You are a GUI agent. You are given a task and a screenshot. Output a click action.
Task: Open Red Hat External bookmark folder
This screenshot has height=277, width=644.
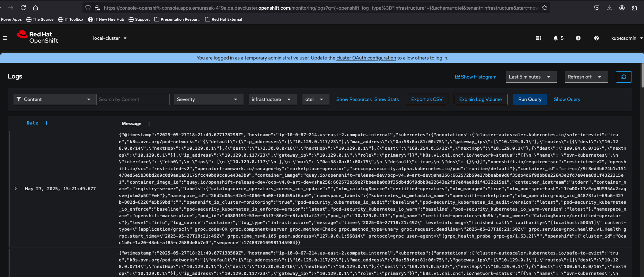(x=223, y=19)
